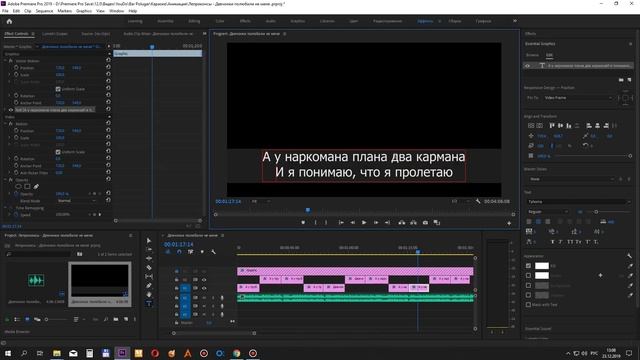Viewport: 640px width, 360px height.
Task: Step forward one frame in Program monitor
Action: pyautogui.click(x=376, y=222)
